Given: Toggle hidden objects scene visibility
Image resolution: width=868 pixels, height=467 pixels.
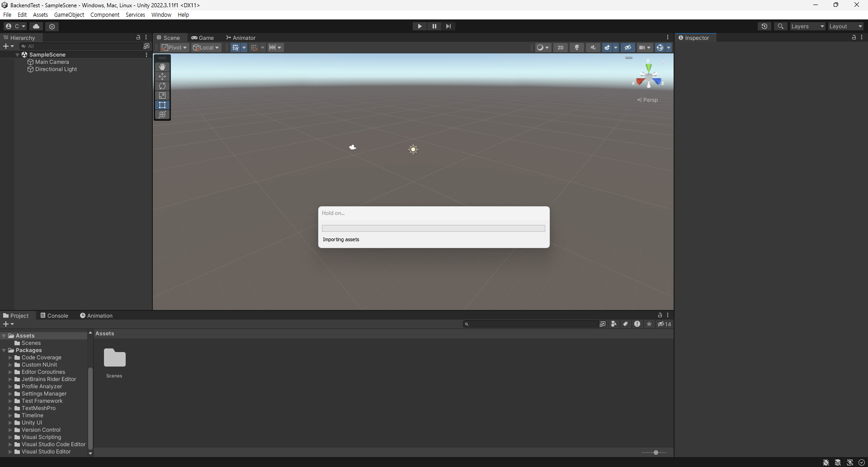Looking at the screenshot, I should click(627, 48).
